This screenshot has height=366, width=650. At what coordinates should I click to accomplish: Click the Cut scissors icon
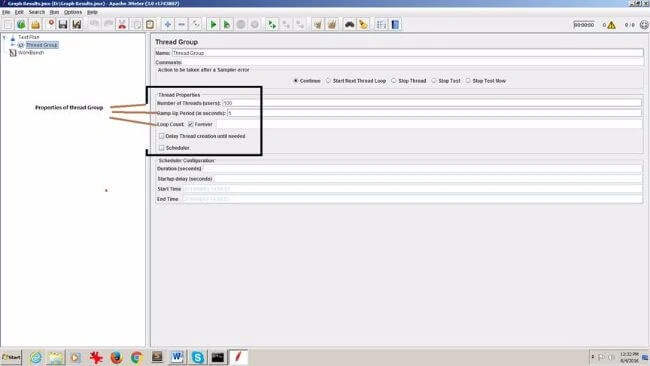122,24
